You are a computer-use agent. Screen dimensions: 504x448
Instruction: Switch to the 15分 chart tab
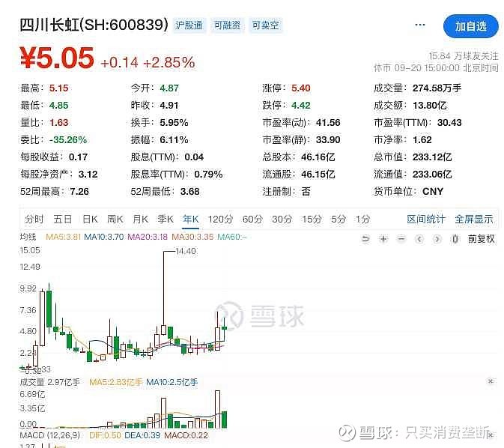click(312, 220)
